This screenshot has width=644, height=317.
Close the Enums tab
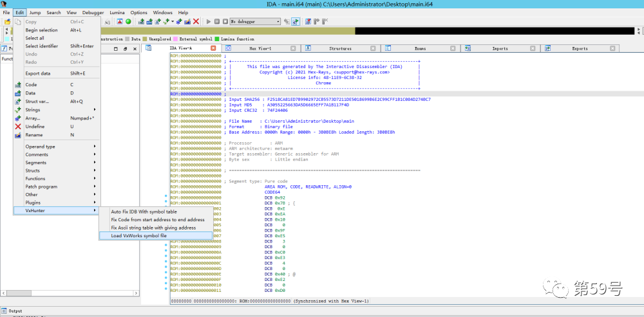point(453,48)
